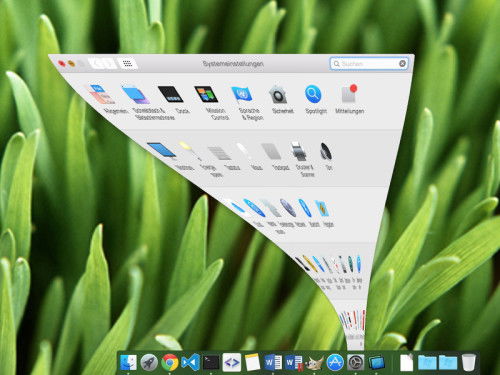Image resolution: width=500 pixels, height=375 pixels.
Task: Open Finder from the Dock
Action: [128, 362]
